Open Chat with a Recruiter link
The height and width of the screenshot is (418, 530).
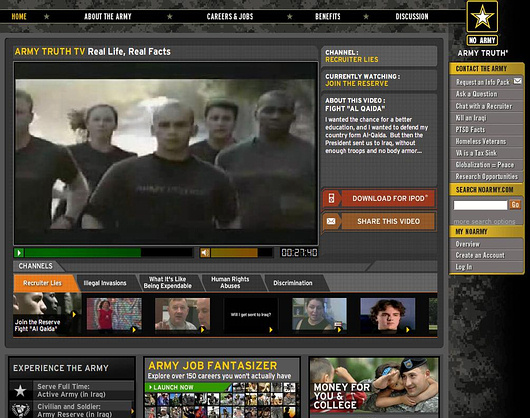(484, 106)
